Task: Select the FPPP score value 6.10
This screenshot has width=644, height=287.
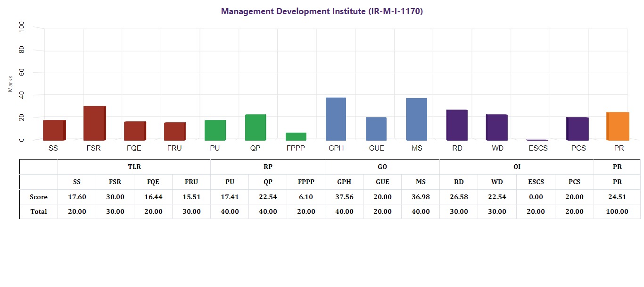Action: click(306, 197)
